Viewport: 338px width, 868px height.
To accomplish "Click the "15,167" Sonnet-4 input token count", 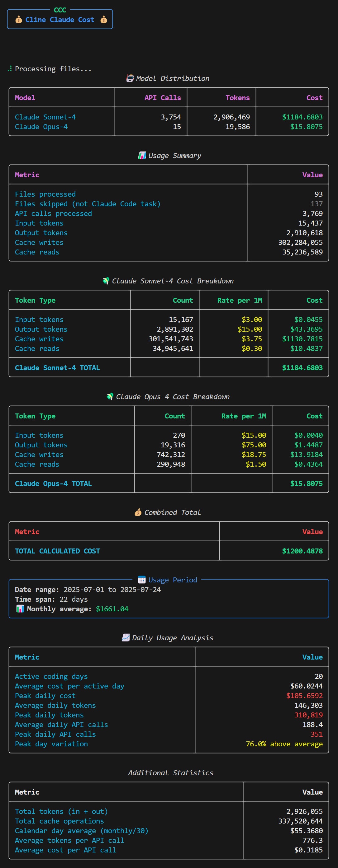I will pyautogui.click(x=181, y=320).
